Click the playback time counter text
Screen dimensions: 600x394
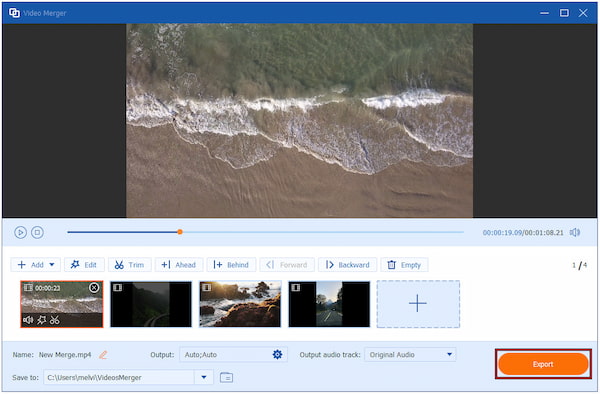point(523,233)
